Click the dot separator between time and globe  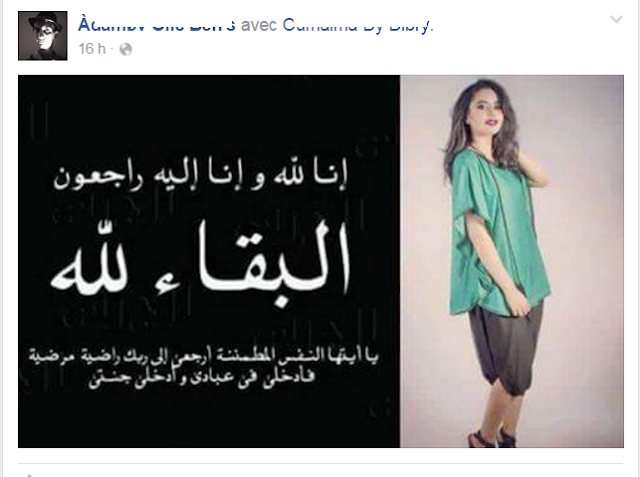click(x=112, y=49)
